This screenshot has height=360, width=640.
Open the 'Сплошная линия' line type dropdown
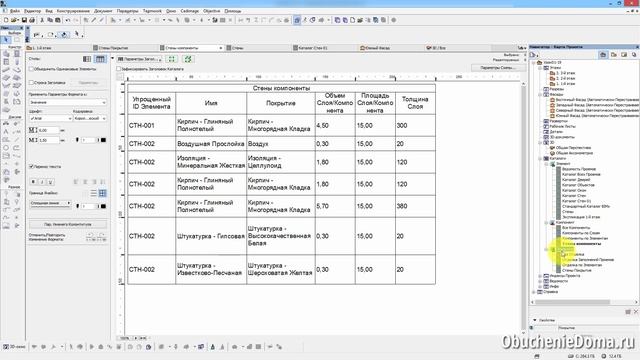[50, 203]
